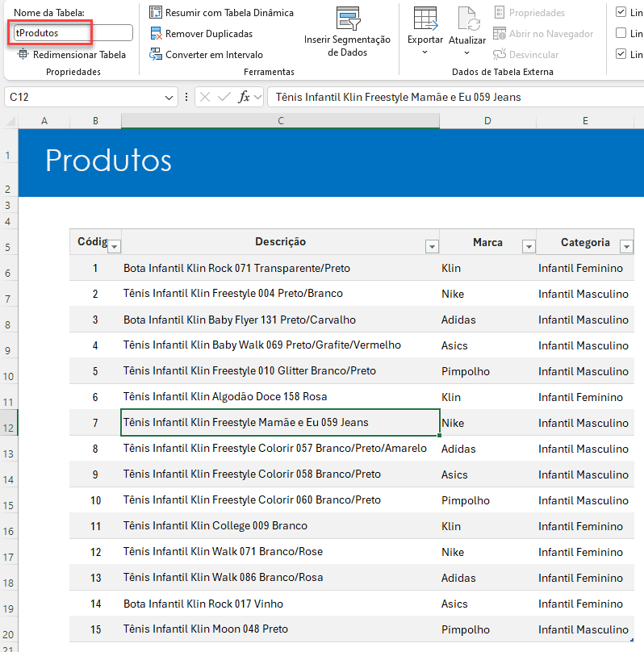This screenshot has width=644, height=652.
Task: Click Redimensionar Tabela icon
Action: (x=23, y=55)
